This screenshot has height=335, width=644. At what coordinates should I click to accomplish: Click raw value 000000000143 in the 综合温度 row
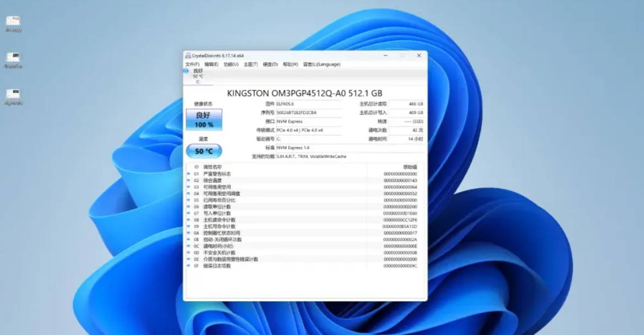point(401,180)
